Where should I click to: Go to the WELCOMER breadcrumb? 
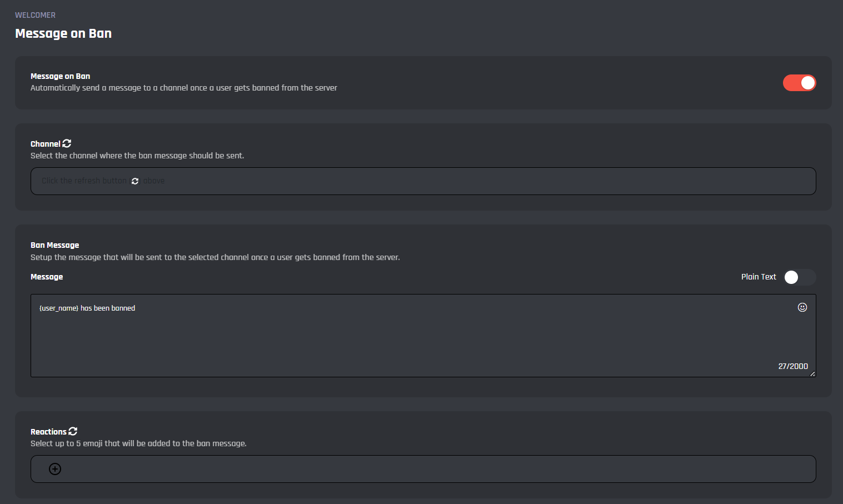(x=35, y=15)
